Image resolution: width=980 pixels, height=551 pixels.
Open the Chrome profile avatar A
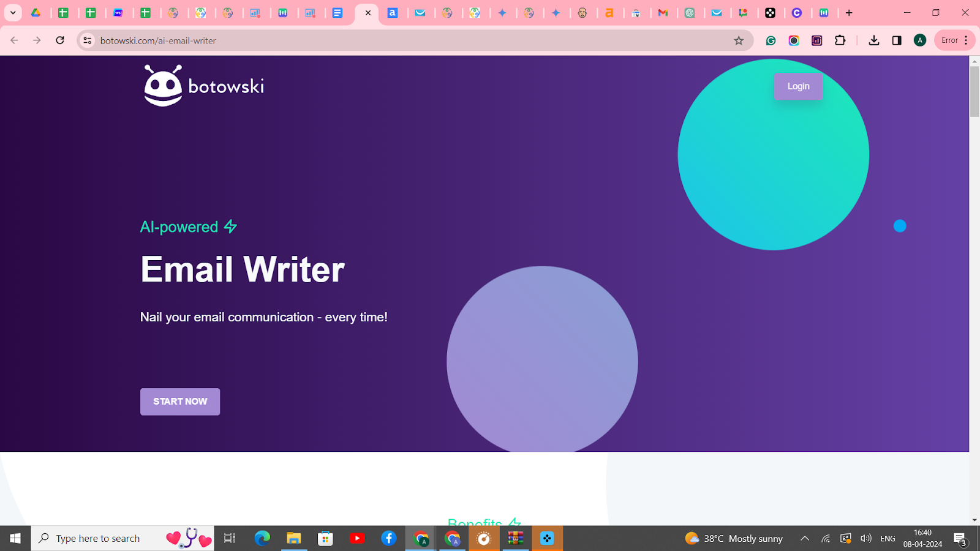[x=920, y=40]
